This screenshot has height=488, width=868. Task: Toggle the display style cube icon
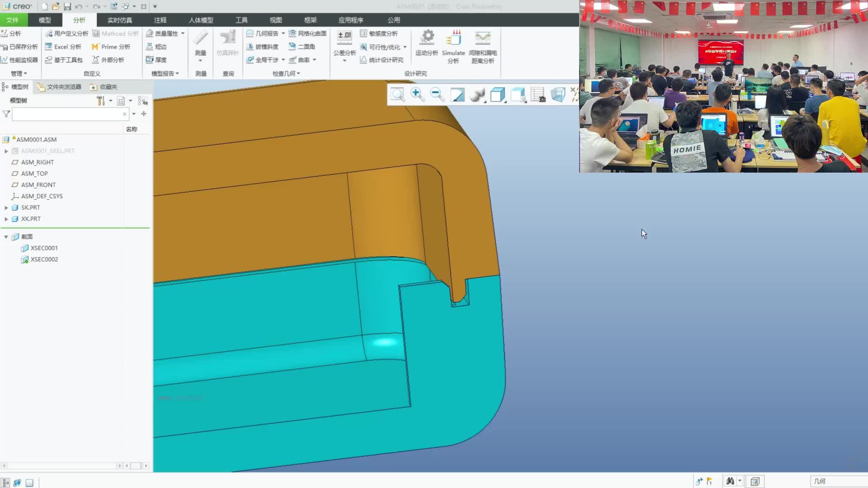pyautogui.click(x=497, y=94)
